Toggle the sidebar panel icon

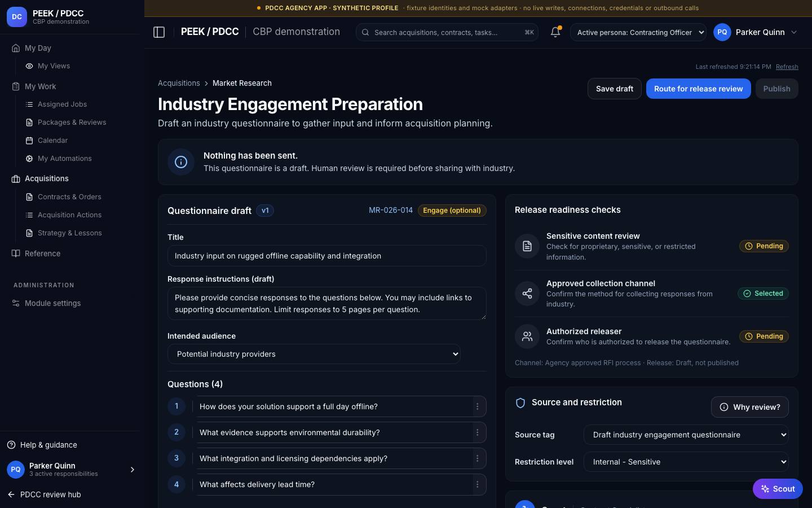coord(159,32)
